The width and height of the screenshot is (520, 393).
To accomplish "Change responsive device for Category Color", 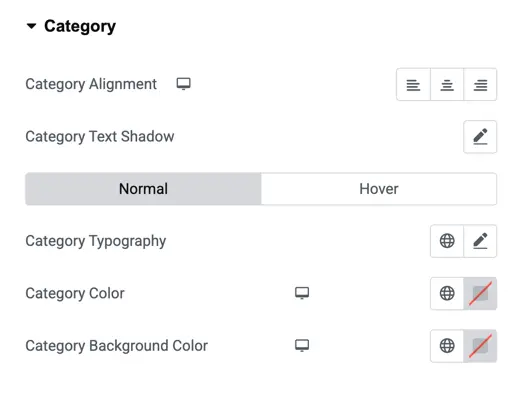I will click(302, 293).
